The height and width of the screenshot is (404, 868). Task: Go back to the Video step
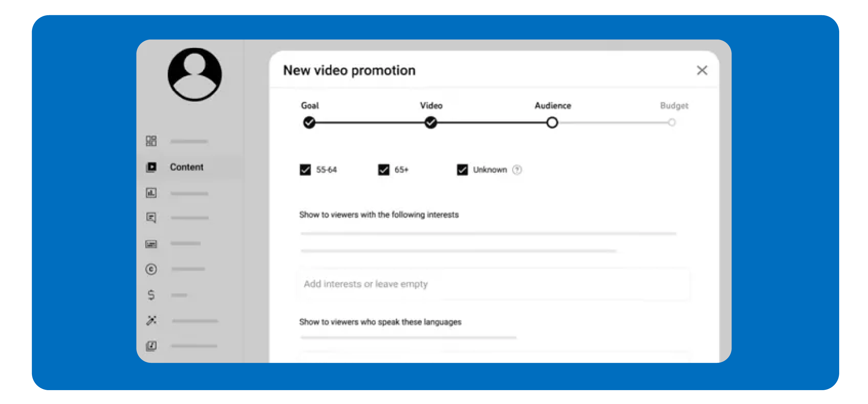[x=431, y=122]
